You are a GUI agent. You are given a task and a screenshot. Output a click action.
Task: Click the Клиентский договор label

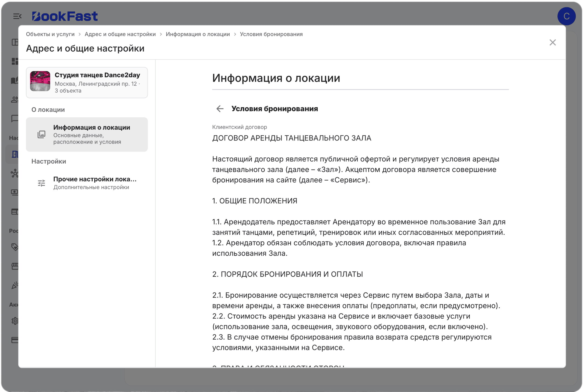pos(240,127)
